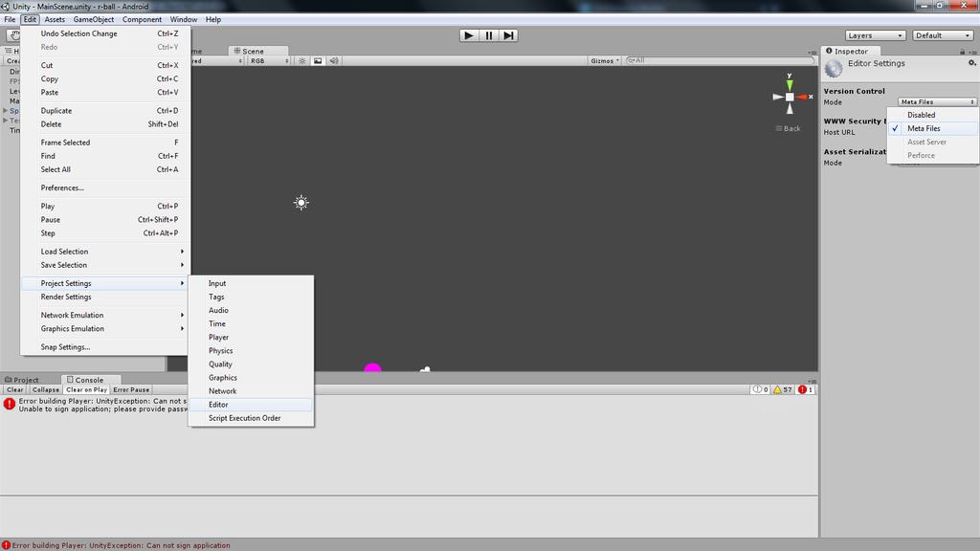
Task: Choose Meta Files in the mode list
Action: (x=932, y=129)
